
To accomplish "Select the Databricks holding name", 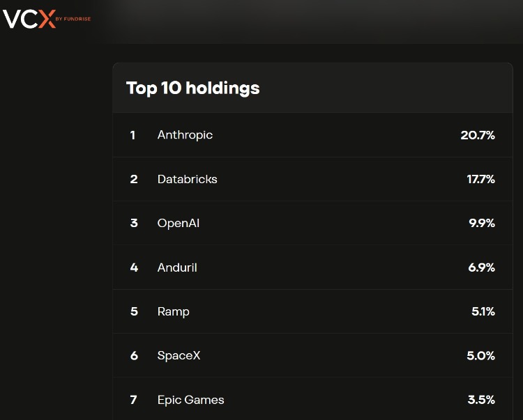I will point(187,179).
